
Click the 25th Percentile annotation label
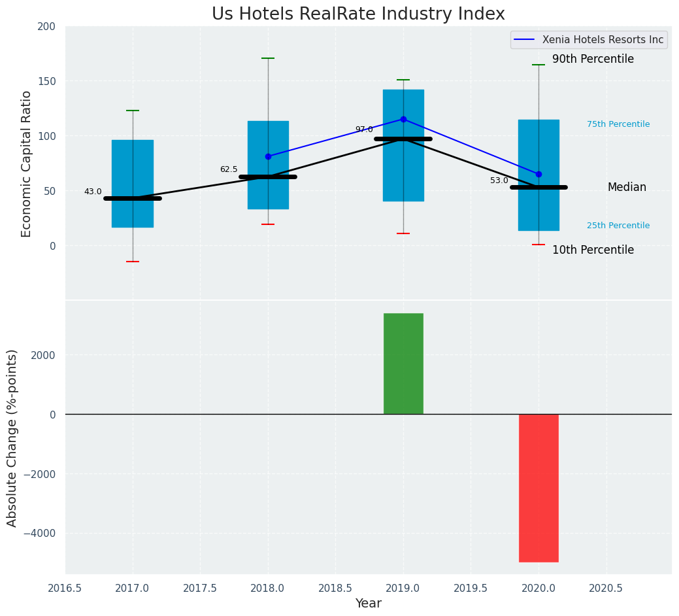pos(618,226)
